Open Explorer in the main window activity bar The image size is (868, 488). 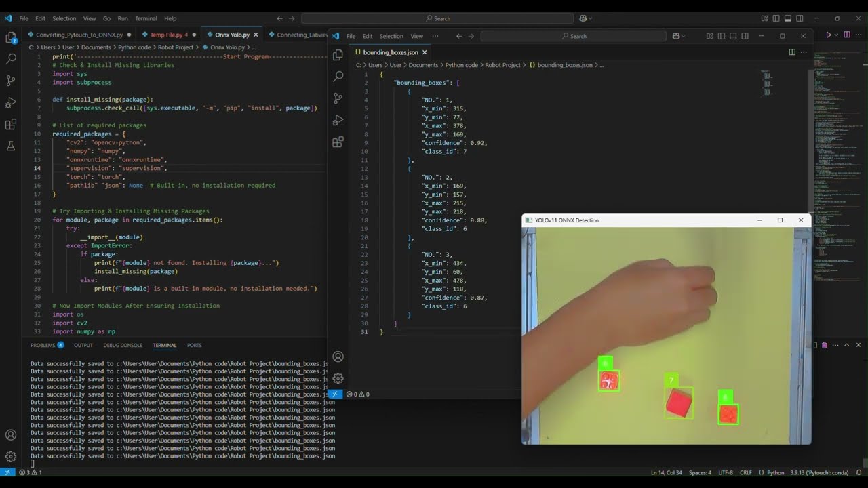(11, 37)
